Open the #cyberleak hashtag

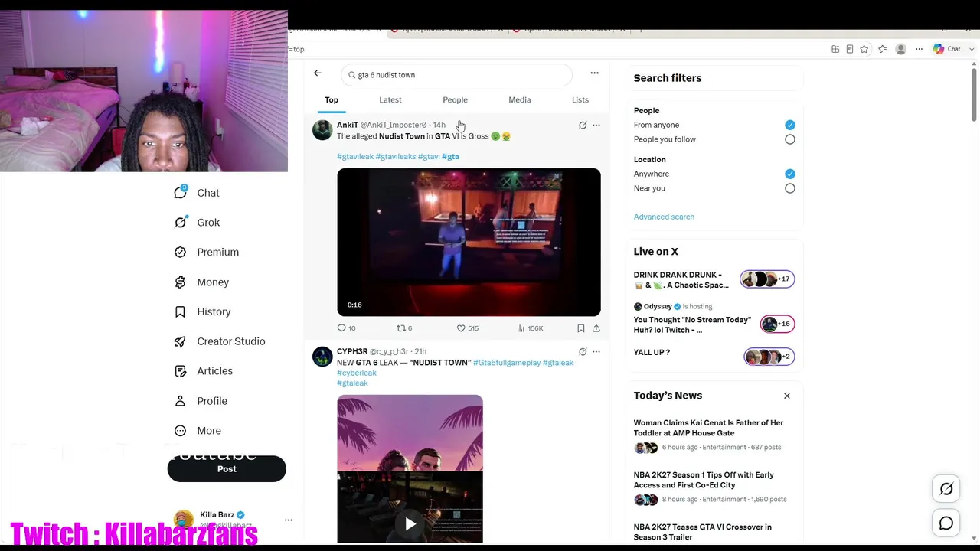point(357,373)
